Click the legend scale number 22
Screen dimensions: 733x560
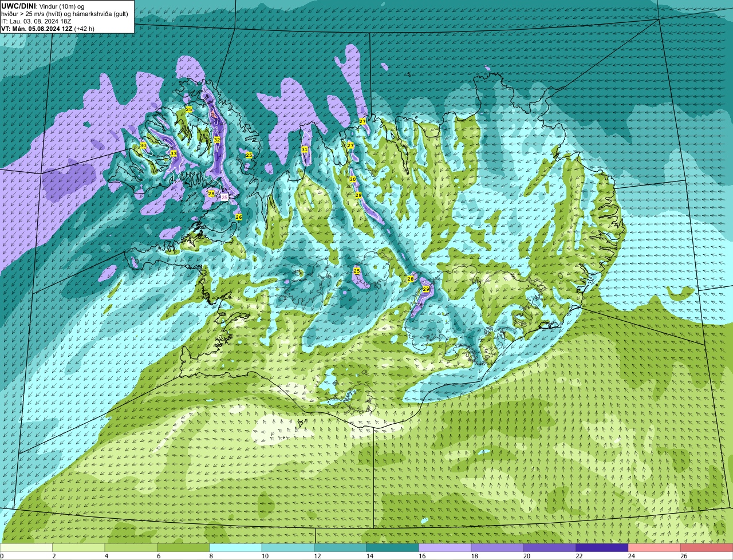(579, 556)
